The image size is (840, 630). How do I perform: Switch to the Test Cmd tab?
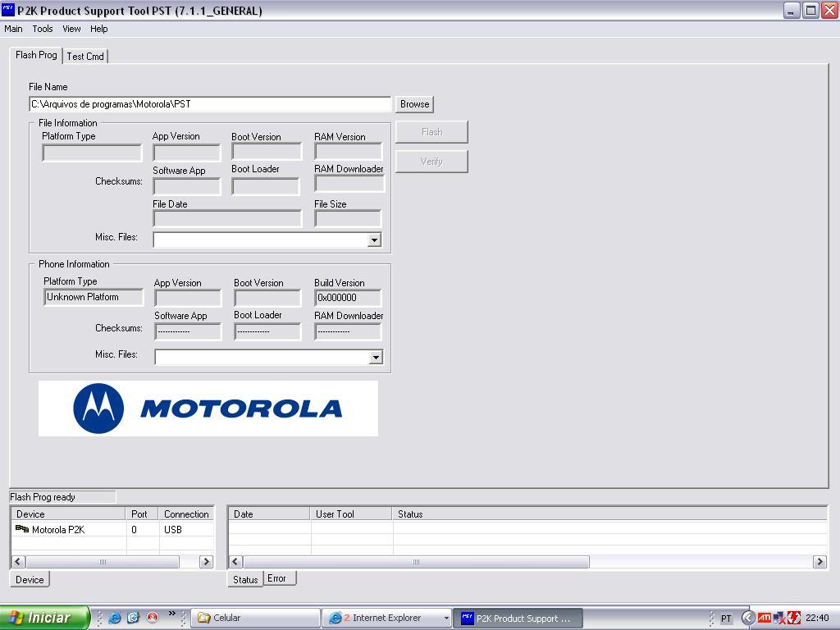point(85,57)
